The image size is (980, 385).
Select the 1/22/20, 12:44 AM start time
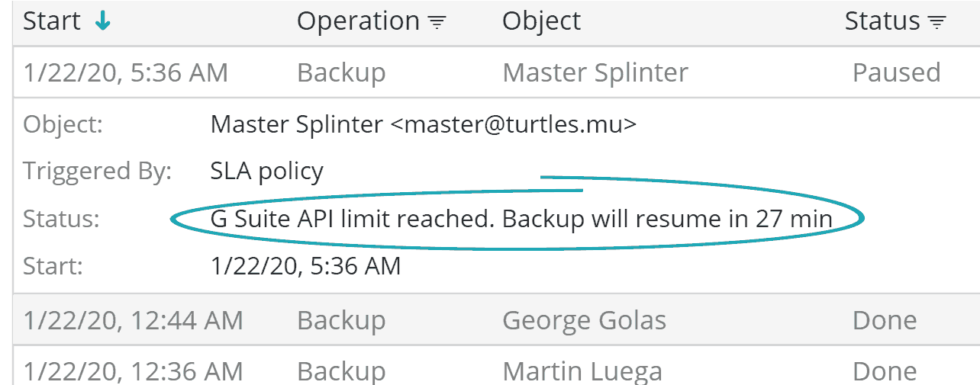tap(133, 320)
